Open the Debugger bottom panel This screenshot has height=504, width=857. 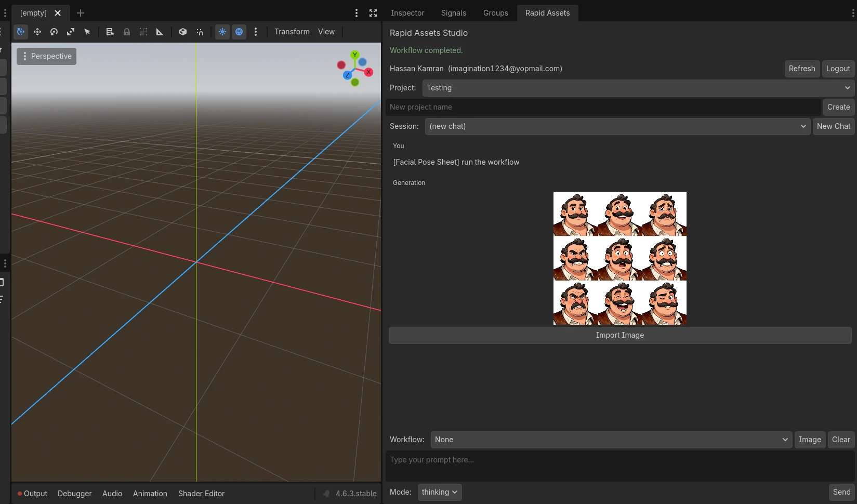point(75,494)
